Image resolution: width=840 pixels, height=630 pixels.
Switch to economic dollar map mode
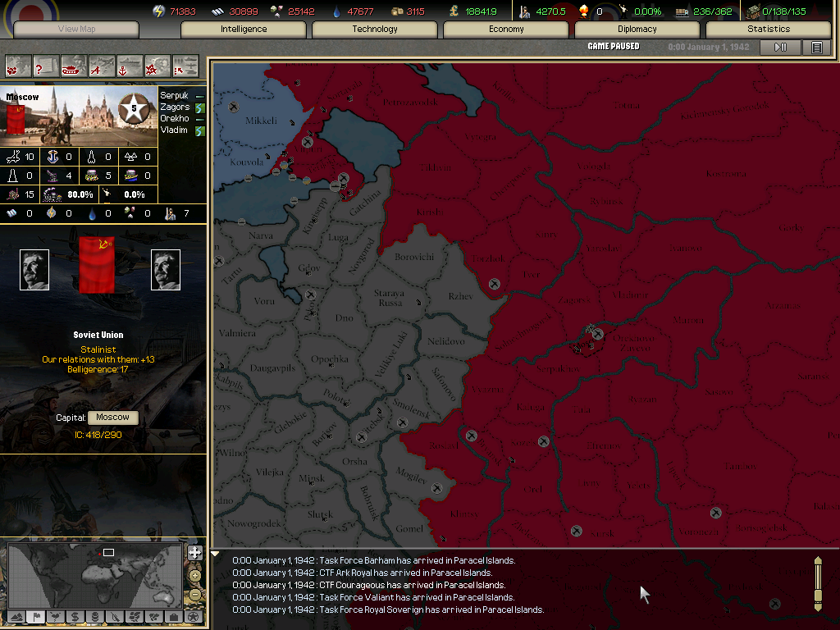click(x=75, y=617)
